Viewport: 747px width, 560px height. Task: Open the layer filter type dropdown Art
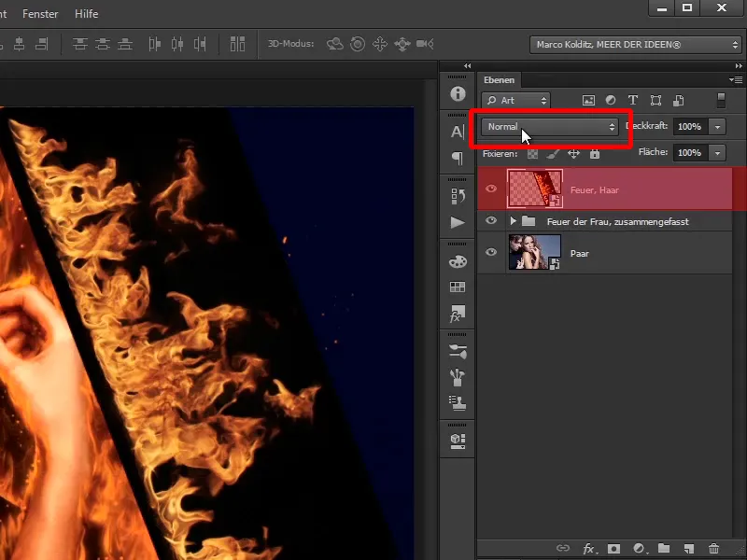click(x=516, y=101)
